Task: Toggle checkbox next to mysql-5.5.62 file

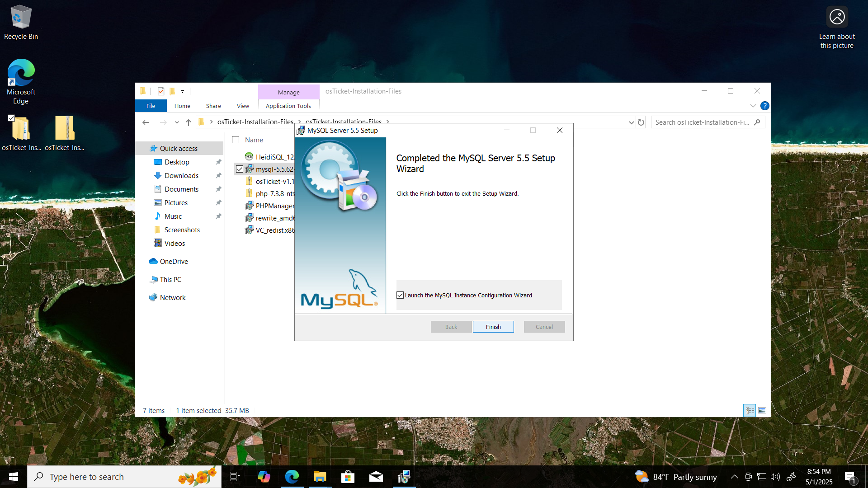Action: coord(240,169)
